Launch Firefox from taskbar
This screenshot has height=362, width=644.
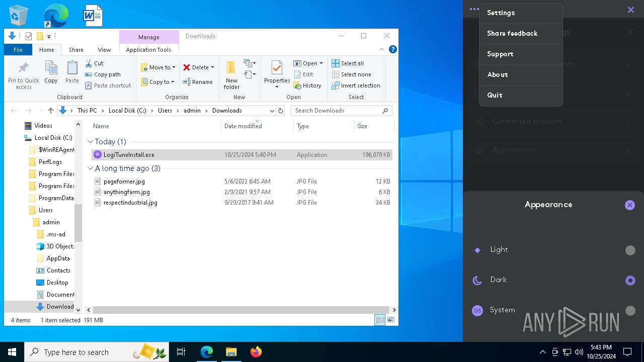[256, 352]
